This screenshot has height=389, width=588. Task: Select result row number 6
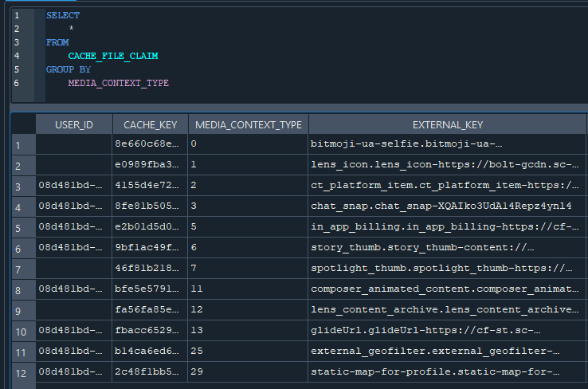[x=24, y=248]
